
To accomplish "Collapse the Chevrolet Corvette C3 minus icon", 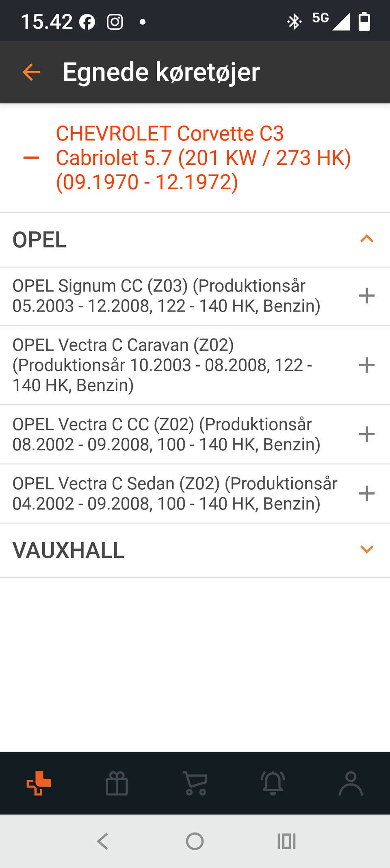I will coord(31,158).
